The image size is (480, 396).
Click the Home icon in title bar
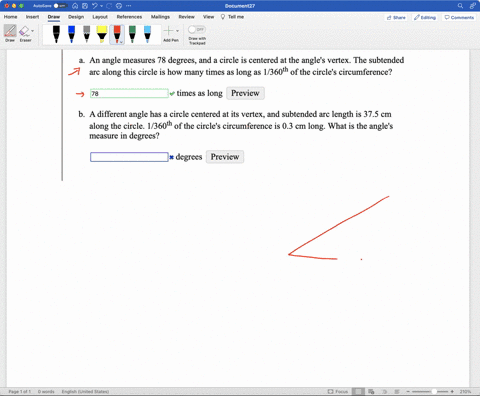tap(75, 6)
